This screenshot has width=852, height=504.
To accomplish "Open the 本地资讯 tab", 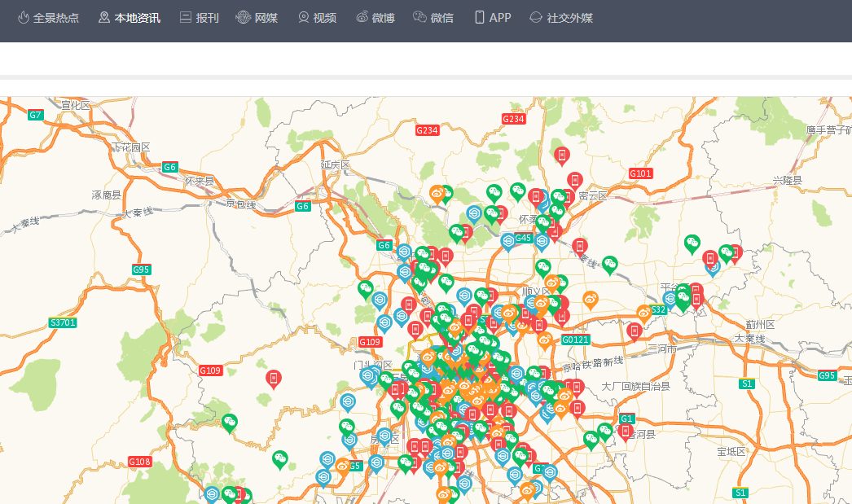I will tap(129, 17).
